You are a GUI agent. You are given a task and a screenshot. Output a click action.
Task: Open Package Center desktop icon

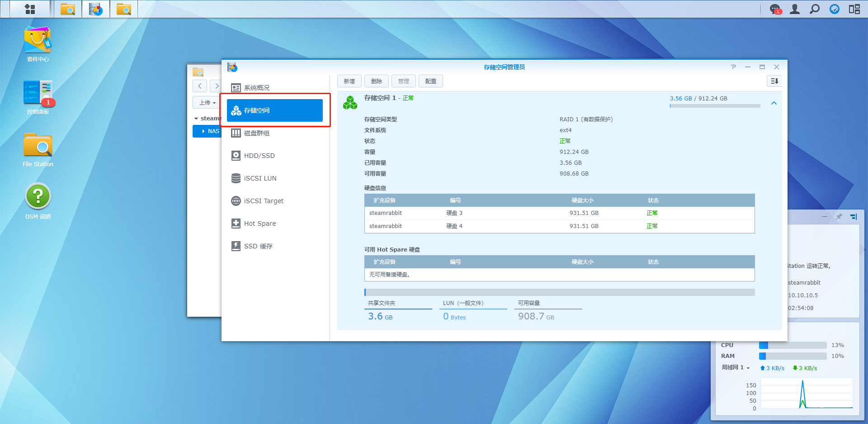point(38,44)
